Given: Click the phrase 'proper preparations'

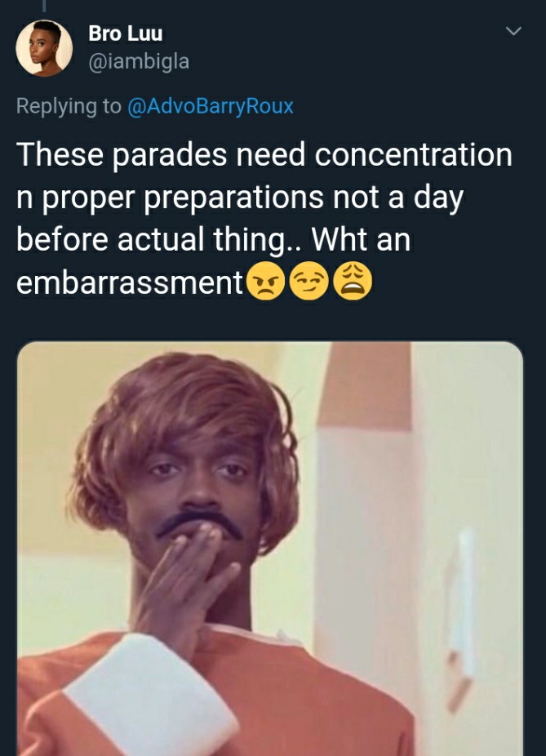Looking at the screenshot, I should coord(183,198).
